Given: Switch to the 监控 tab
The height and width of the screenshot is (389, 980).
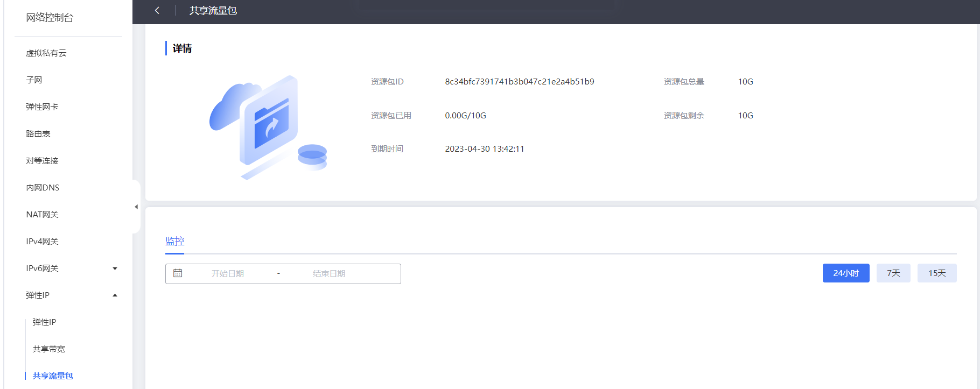Looking at the screenshot, I should (175, 241).
